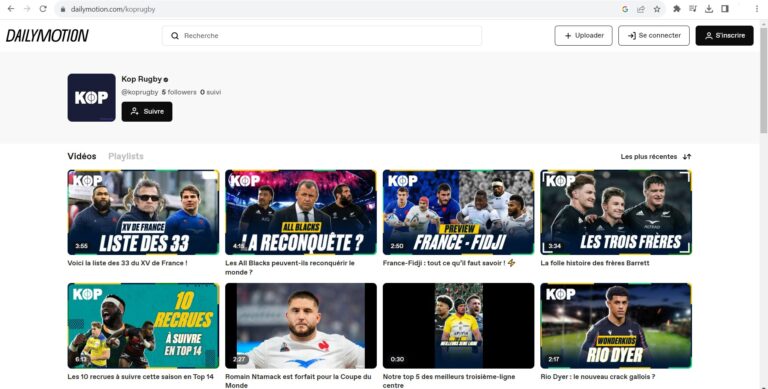Reload the page with refresh icon
Image resolution: width=768 pixels, height=389 pixels.
(x=43, y=9)
